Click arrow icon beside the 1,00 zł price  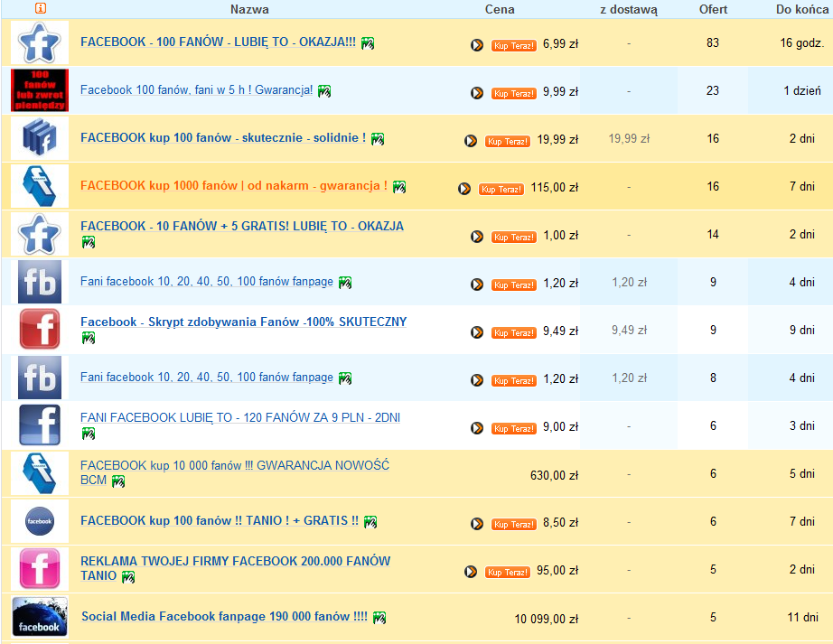477,237
